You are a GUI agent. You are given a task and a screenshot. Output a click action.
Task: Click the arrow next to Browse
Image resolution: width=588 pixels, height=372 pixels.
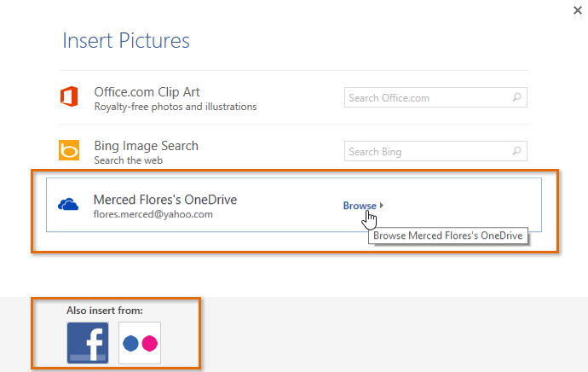pos(382,206)
